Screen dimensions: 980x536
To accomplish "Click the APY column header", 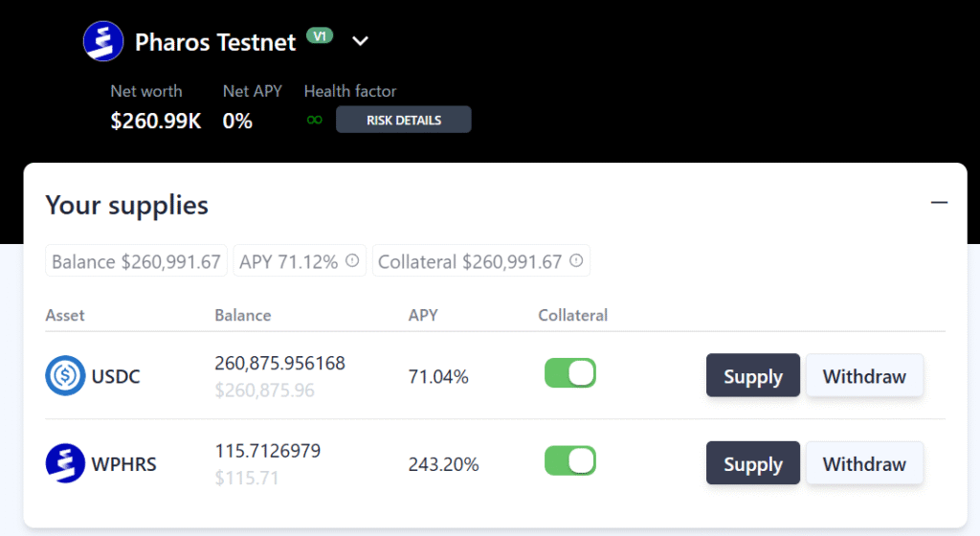I will click(x=423, y=315).
